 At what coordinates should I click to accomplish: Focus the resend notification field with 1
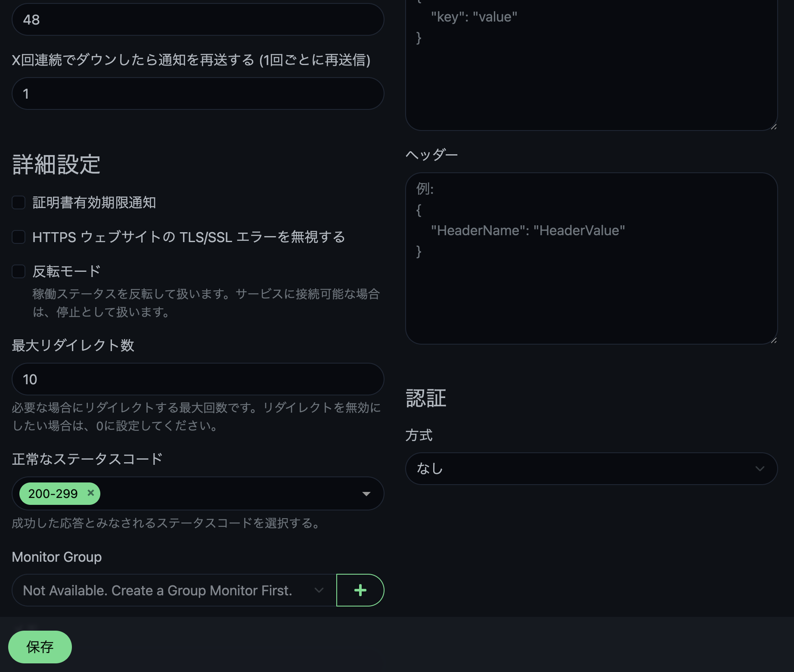[198, 93]
